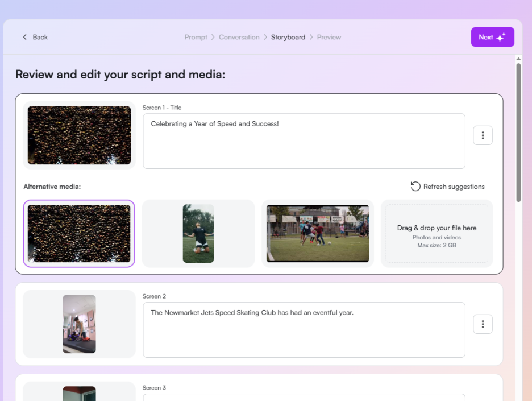The image size is (532, 401).
Task: Choose the soccer match alternative media thumbnail
Action: click(x=318, y=234)
